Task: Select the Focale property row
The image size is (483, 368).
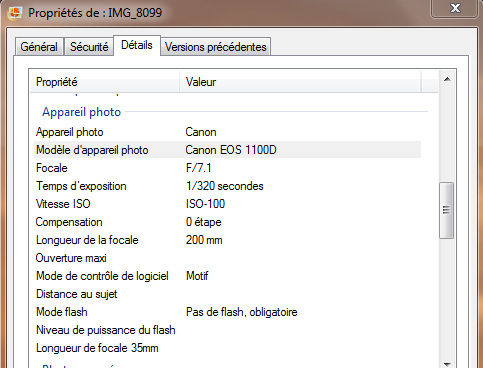Action: pyautogui.click(x=227, y=168)
